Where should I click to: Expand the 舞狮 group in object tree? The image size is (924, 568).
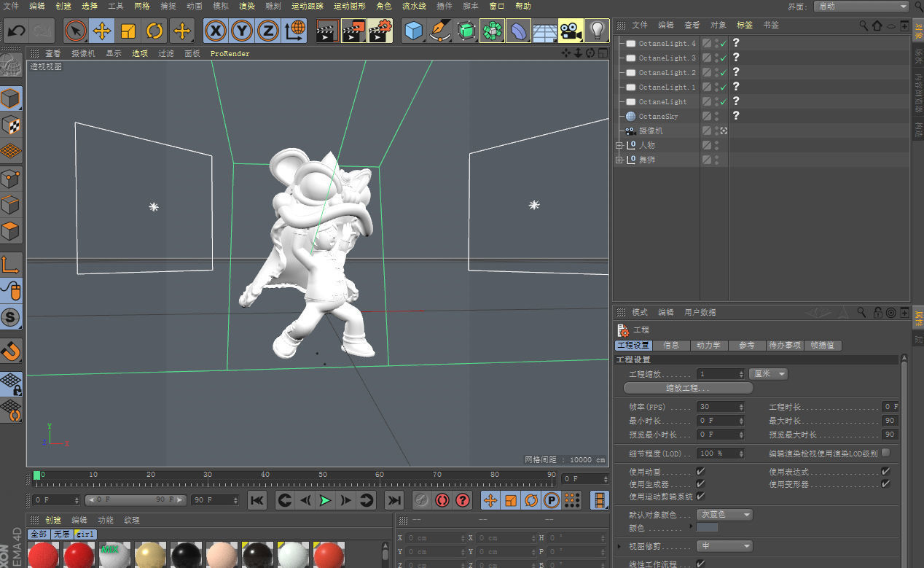tap(619, 160)
